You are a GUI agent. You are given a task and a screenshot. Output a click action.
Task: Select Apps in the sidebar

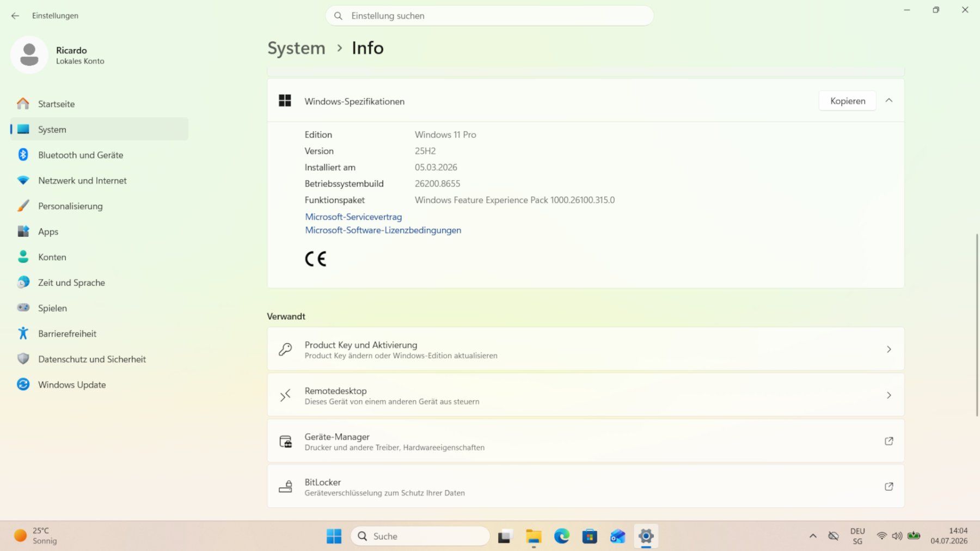99,232
